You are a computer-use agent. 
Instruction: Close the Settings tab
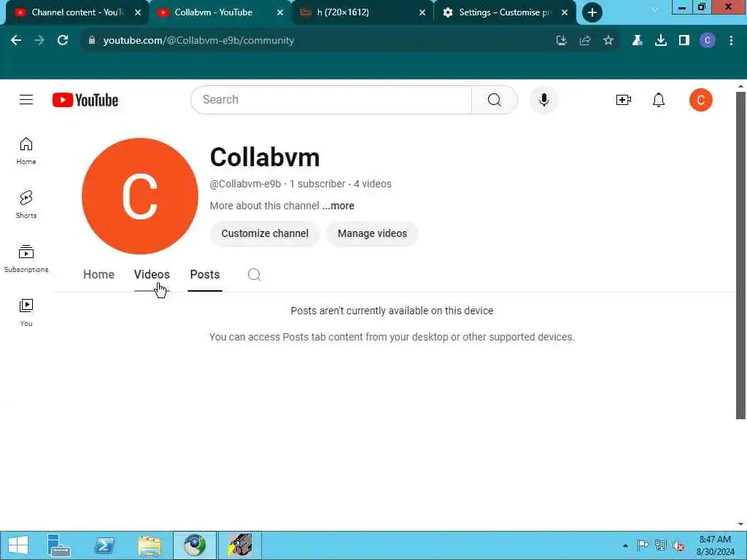(565, 13)
